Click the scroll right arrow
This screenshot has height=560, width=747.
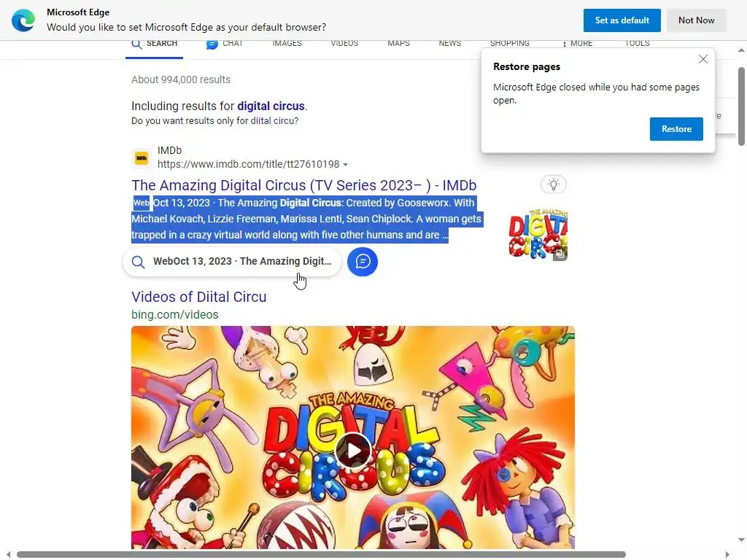tap(727, 555)
